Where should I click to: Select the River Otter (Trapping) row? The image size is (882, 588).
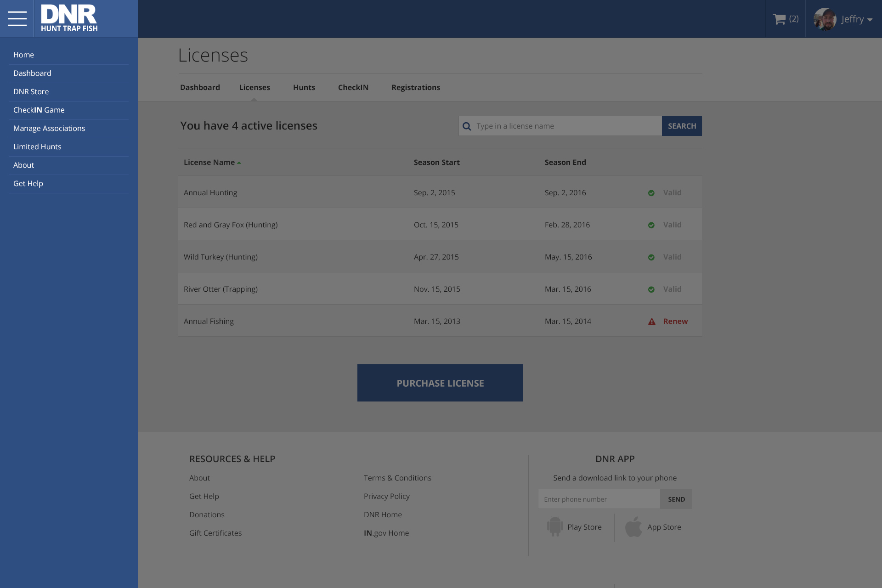tap(440, 288)
